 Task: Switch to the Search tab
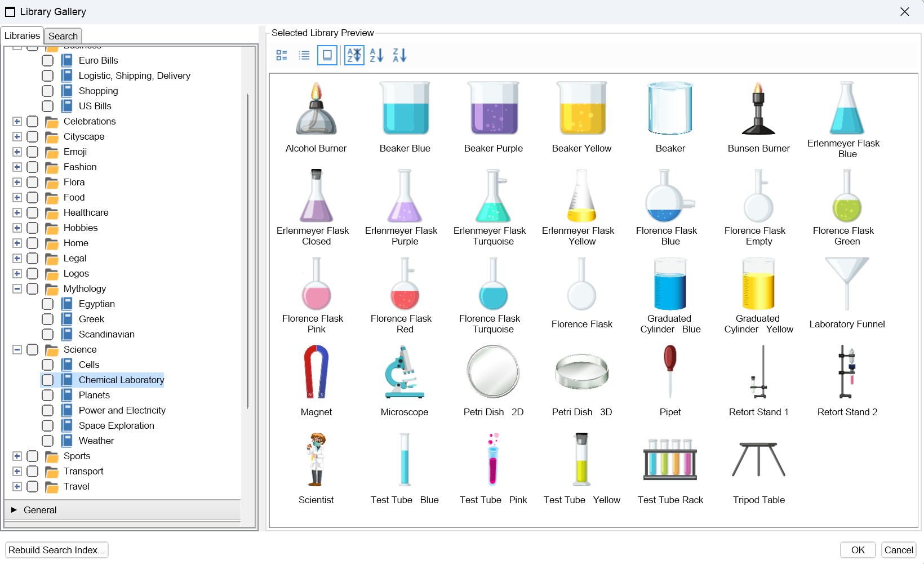(x=63, y=36)
